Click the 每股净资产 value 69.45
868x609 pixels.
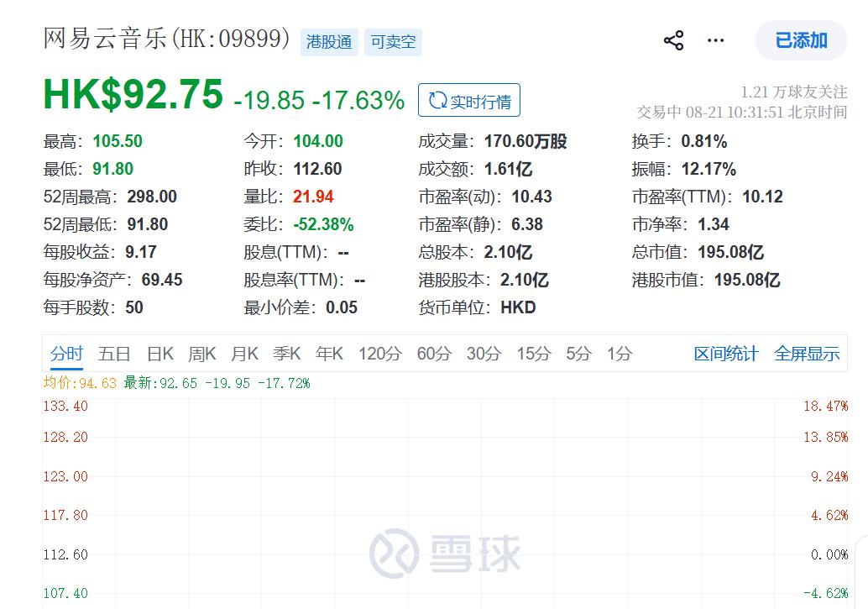pos(162,280)
